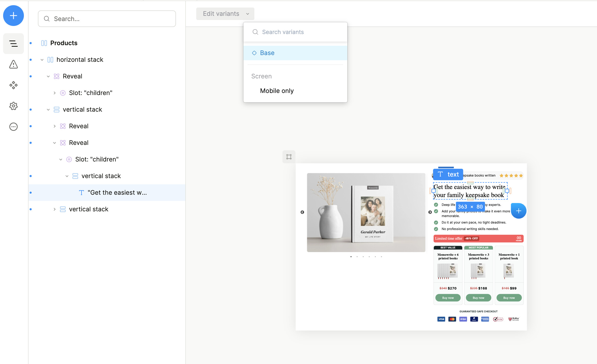
Task: Open the outline tree panel icon
Action: pyautogui.click(x=13, y=44)
